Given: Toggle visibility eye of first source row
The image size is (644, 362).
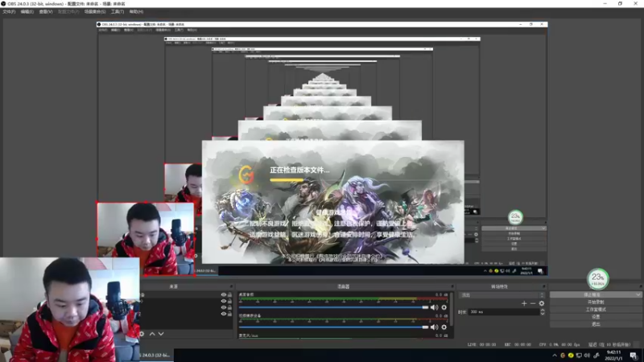Looking at the screenshot, I should [224, 294].
